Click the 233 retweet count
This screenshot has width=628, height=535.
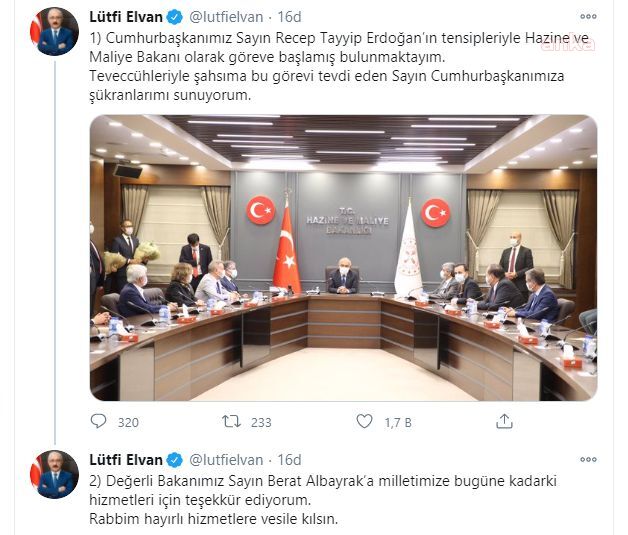point(261,423)
